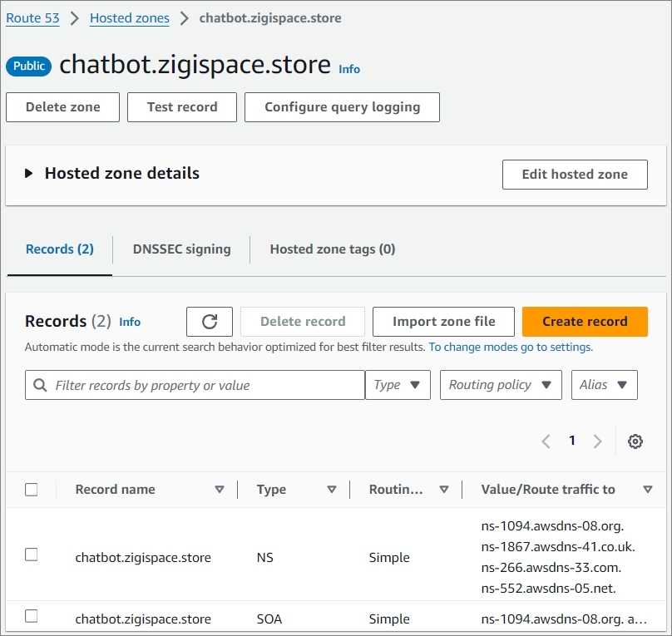Viewport: 672px width, 636px height.
Task: Click Info link beside zone title
Action: tap(349, 69)
